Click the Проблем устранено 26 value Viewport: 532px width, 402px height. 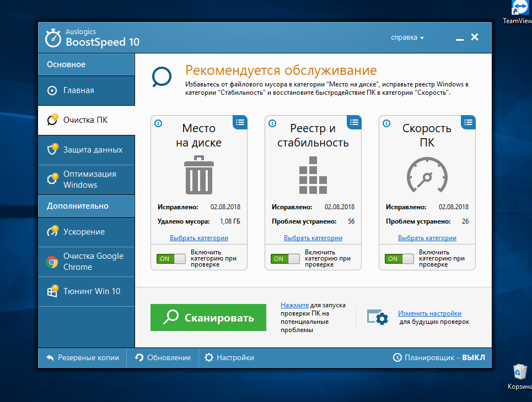click(465, 221)
